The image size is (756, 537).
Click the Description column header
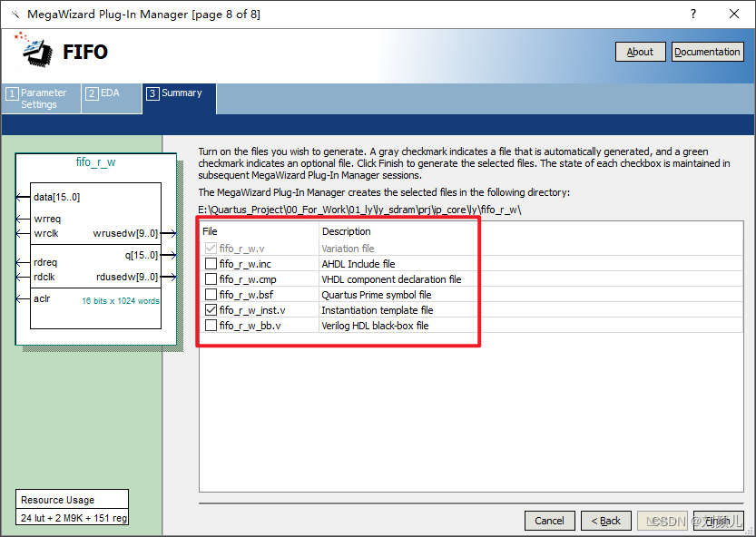click(346, 231)
